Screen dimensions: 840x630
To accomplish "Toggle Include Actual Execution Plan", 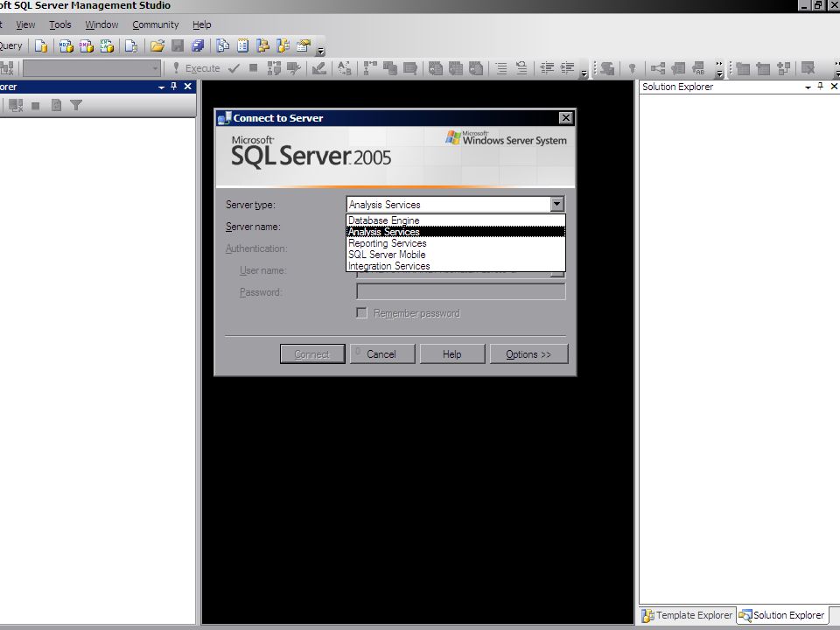I will pyautogui.click(x=370, y=68).
